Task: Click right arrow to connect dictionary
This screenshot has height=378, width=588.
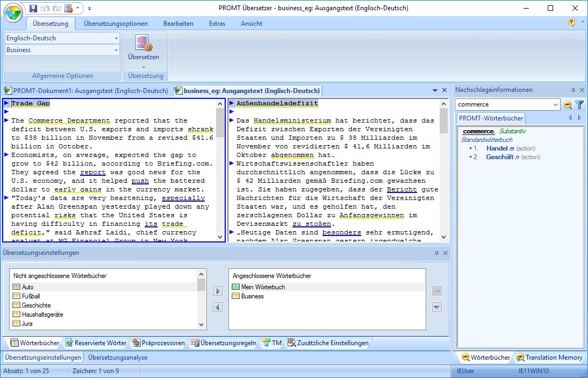Action: pos(218,291)
